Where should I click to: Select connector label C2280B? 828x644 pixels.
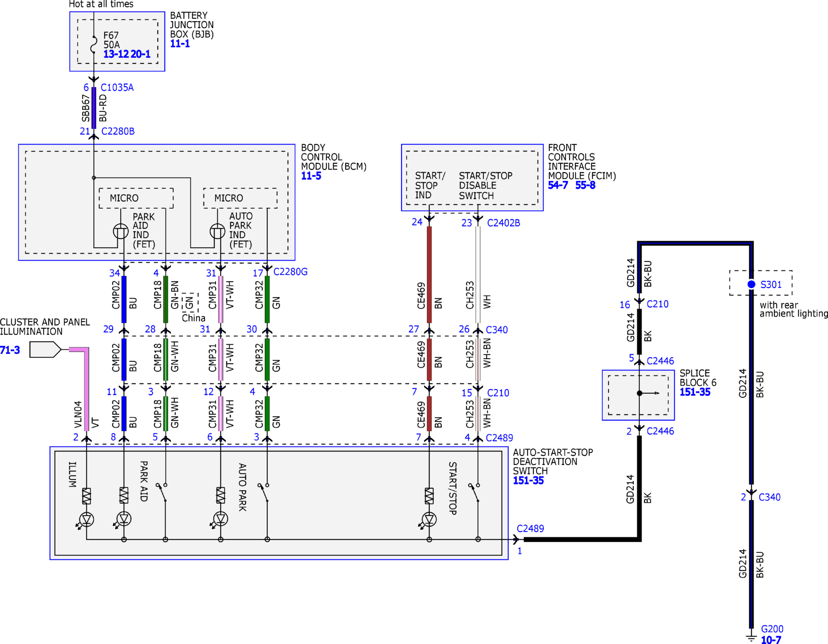[x=118, y=131]
